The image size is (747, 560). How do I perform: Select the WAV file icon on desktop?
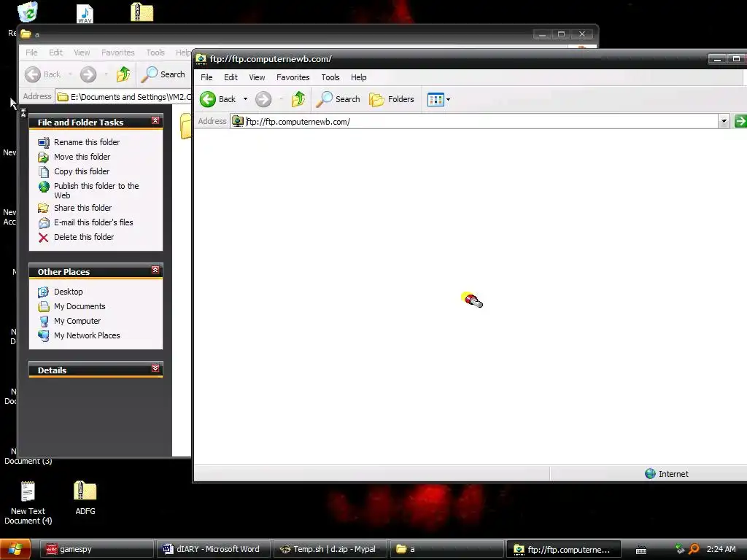tap(85, 13)
